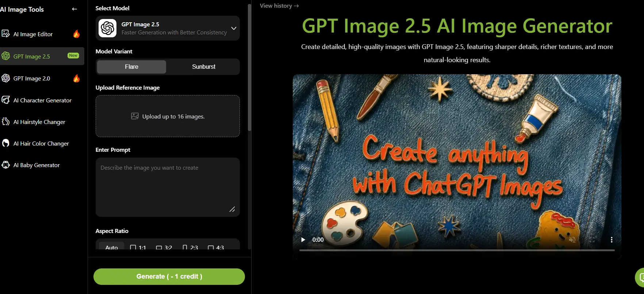Select the GPT Image 2.5 sidebar item
This screenshot has height=294, width=644.
(x=42, y=56)
